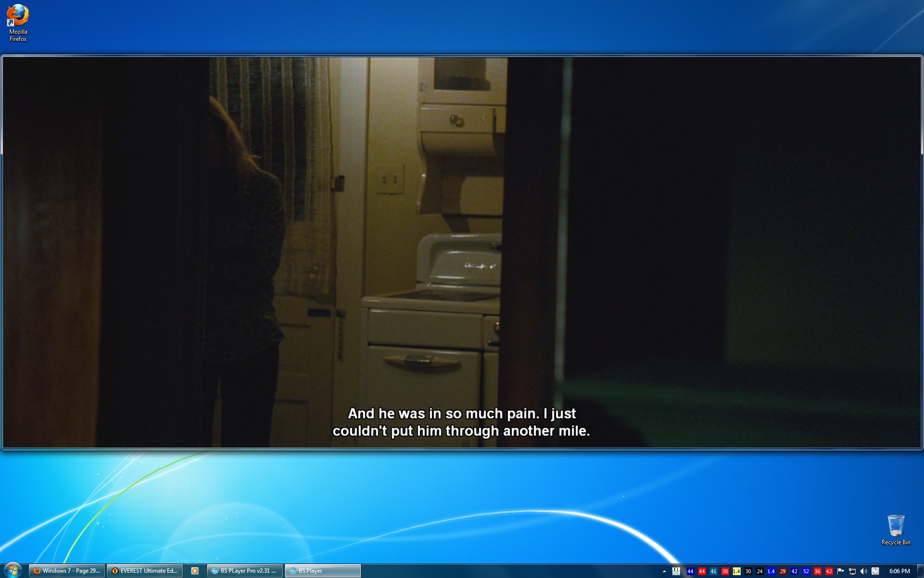Click the black 24 sensor tray icon
The width and height of the screenshot is (924, 578).
coord(759,571)
